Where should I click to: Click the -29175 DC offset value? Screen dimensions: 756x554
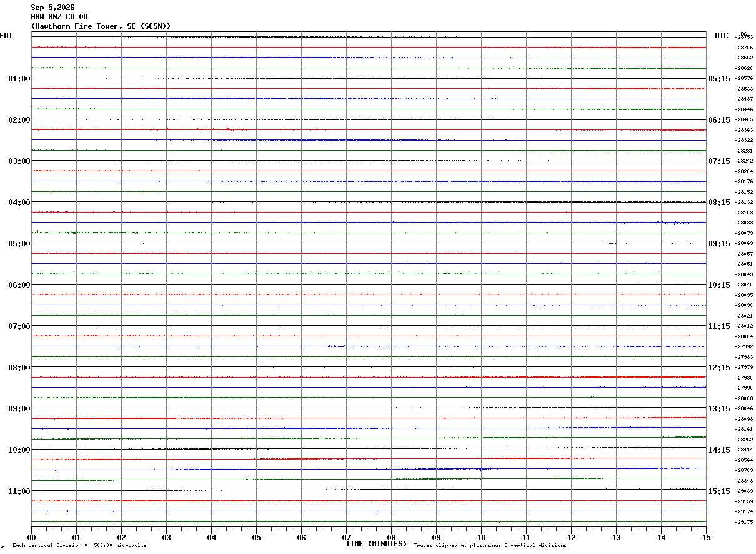744,522
